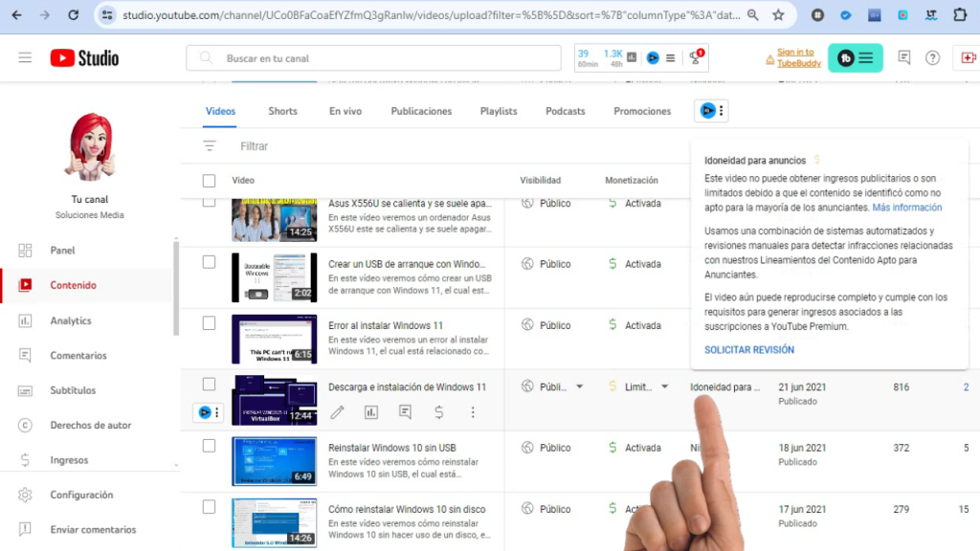Toggle the select all videos checkbox
This screenshot has width=980, height=551.
pyautogui.click(x=210, y=180)
